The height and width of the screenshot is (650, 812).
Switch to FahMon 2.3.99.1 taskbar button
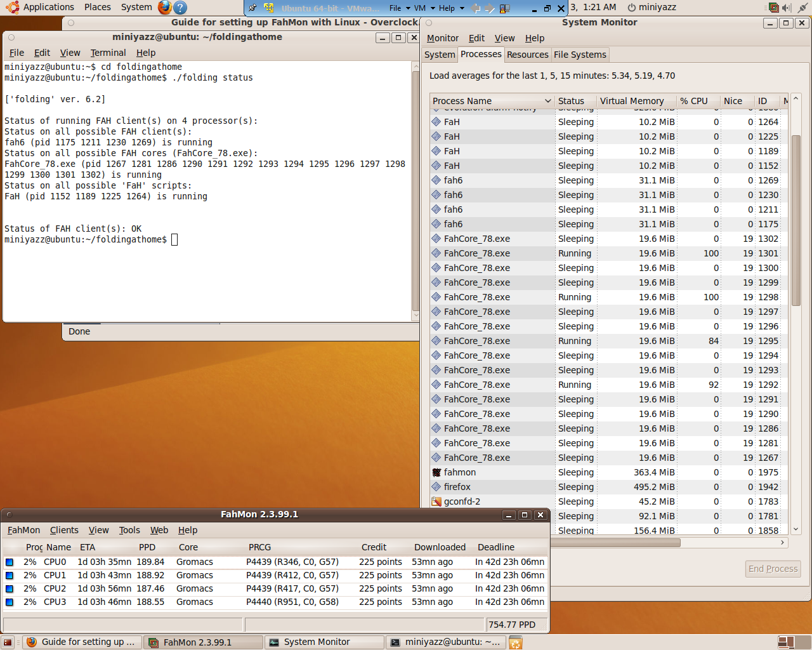(x=203, y=642)
